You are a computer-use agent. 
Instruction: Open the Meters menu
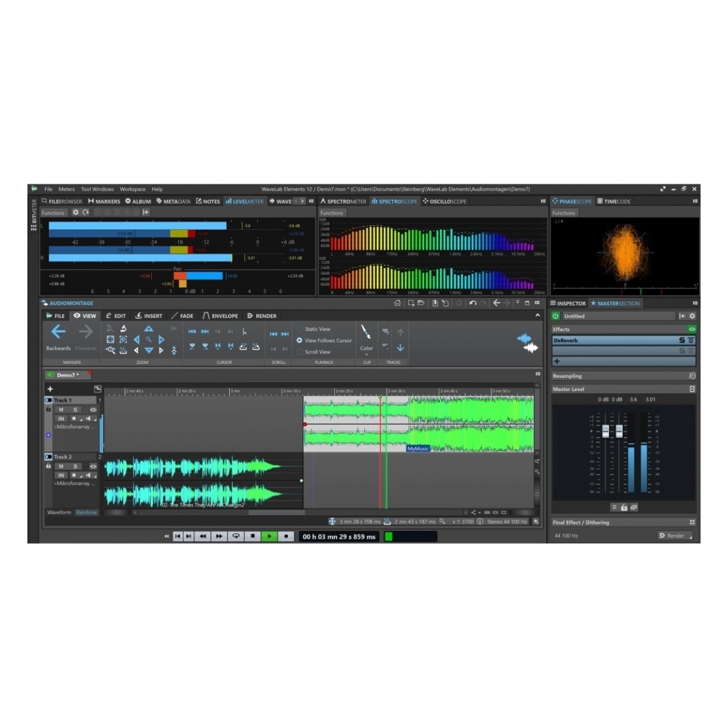66,189
